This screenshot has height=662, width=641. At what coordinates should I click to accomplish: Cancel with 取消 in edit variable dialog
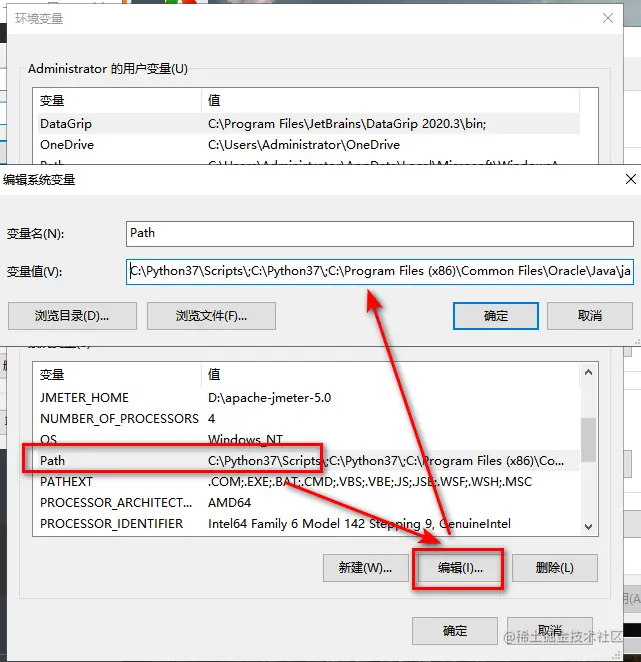click(x=590, y=316)
